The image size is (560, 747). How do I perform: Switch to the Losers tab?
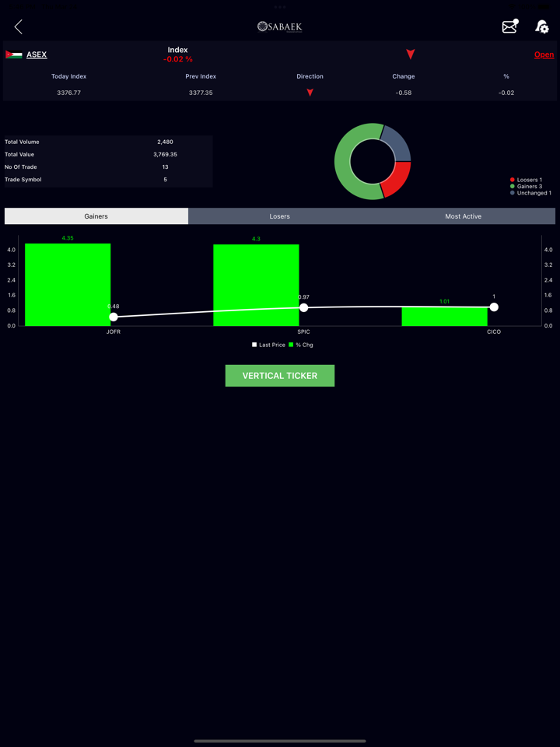click(x=279, y=216)
